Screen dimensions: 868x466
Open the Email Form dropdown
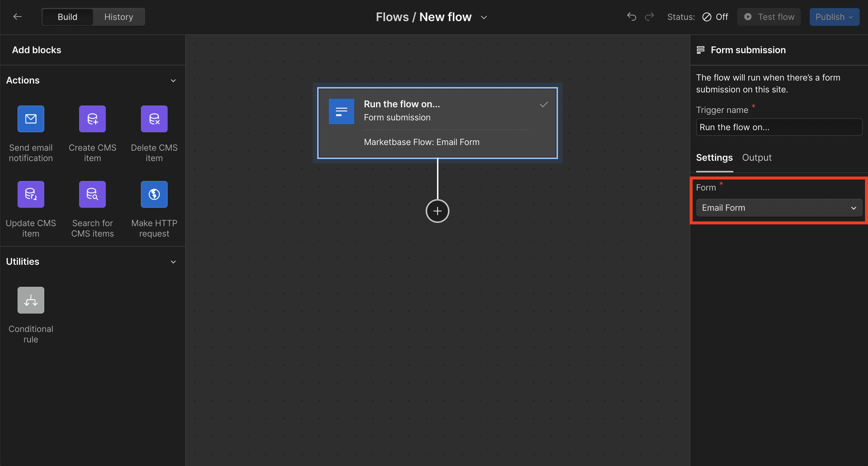pyautogui.click(x=779, y=208)
